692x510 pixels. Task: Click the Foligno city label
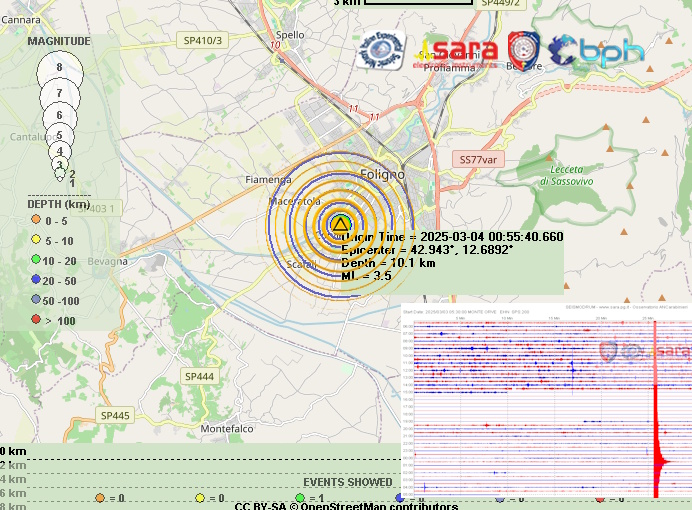coord(382,174)
